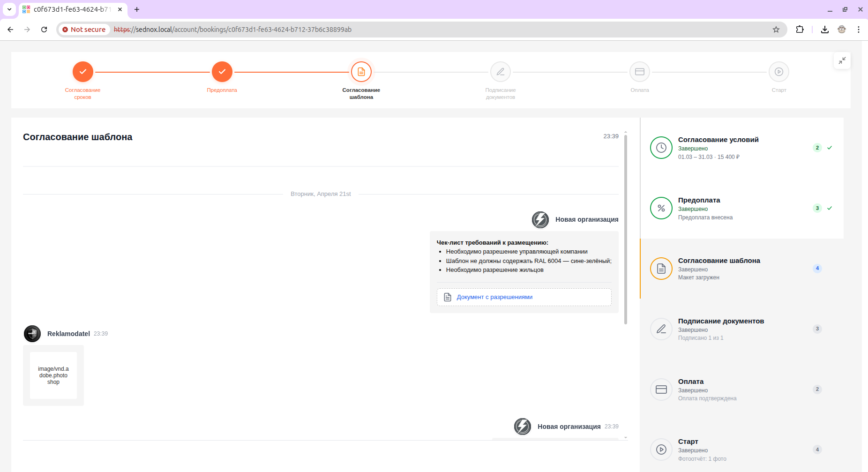This screenshot has height=472, width=868.
Task: Reload the page
Action: (x=44, y=30)
